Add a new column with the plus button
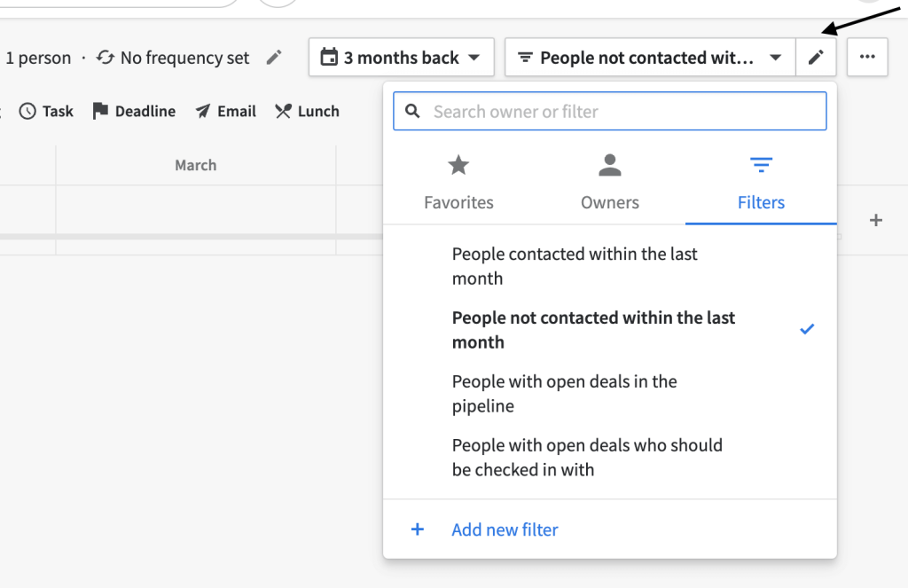This screenshot has width=908, height=588. tap(876, 219)
